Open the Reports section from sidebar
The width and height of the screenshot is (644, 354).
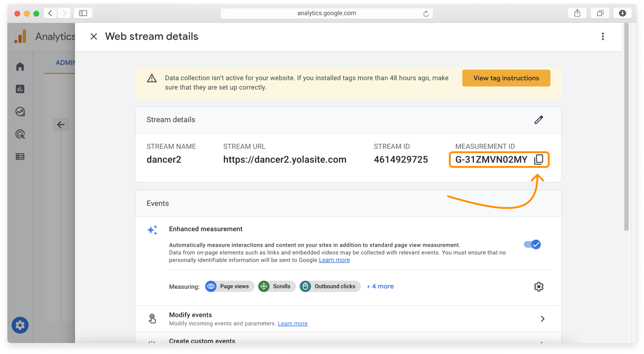coord(20,88)
